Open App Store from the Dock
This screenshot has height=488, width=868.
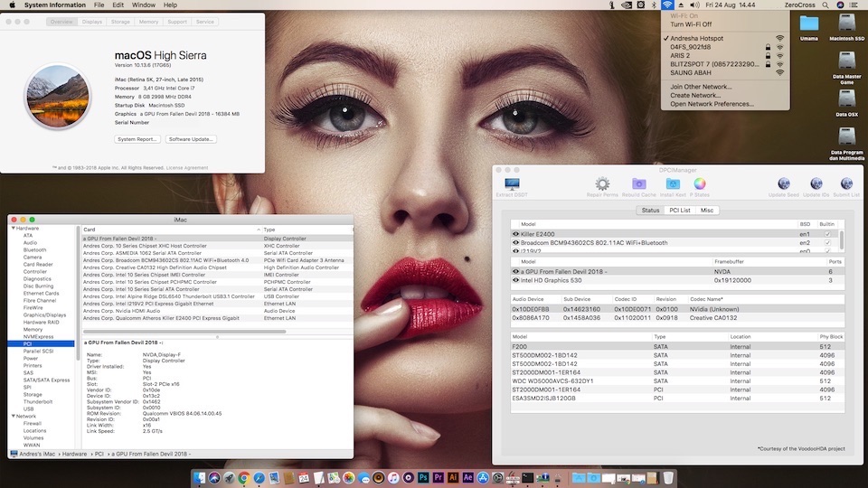(483, 477)
